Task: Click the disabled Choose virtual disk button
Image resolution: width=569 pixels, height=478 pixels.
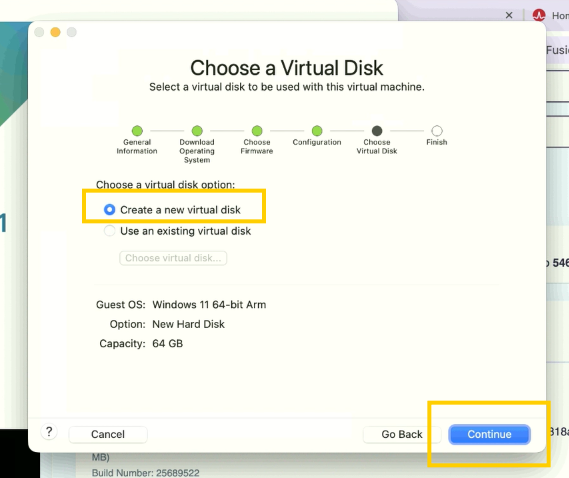Action: coord(173,258)
